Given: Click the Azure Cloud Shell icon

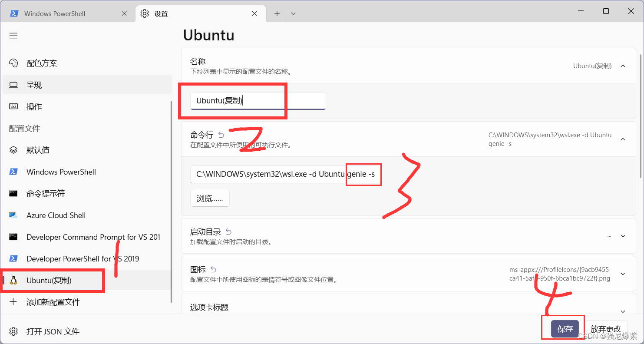Looking at the screenshot, I should click(13, 215).
